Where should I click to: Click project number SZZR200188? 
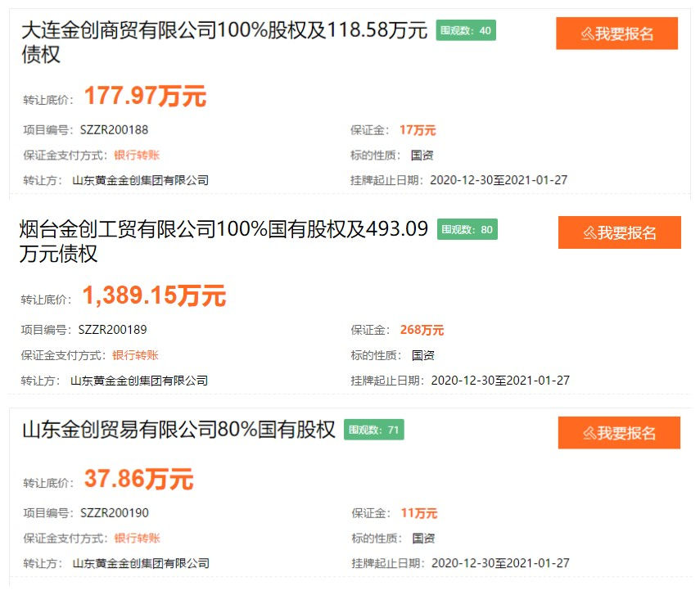(x=113, y=130)
